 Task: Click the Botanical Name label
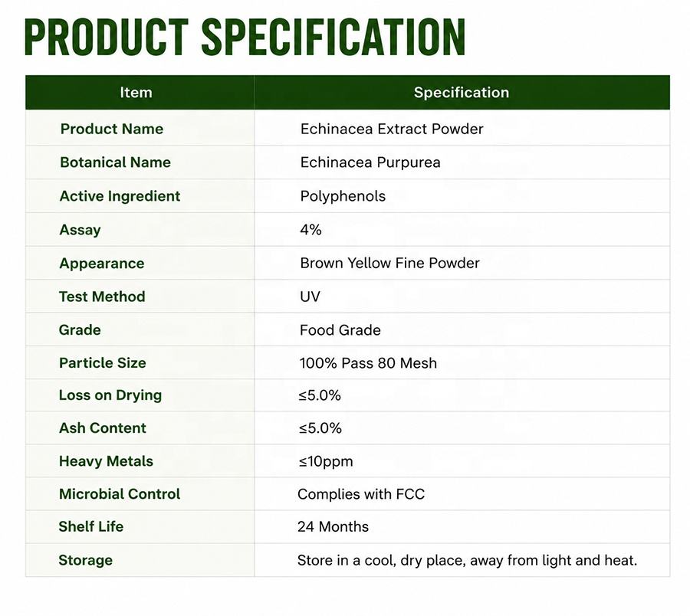click(x=115, y=162)
